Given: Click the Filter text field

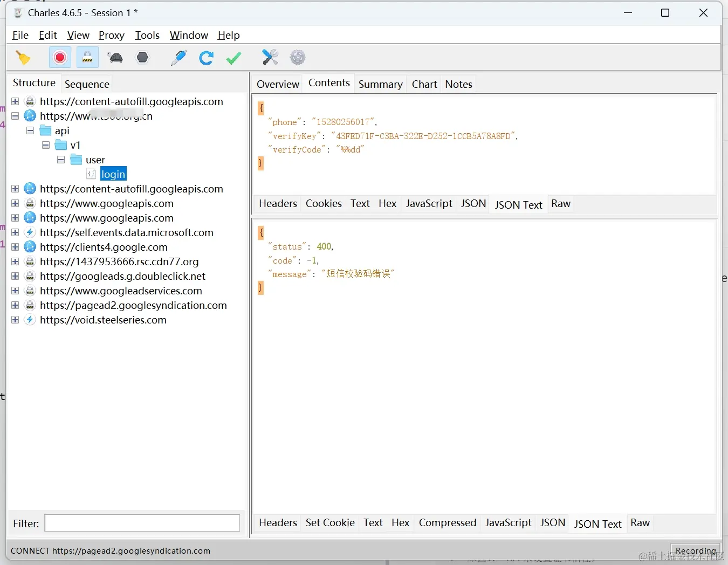Looking at the screenshot, I should [142, 523].
